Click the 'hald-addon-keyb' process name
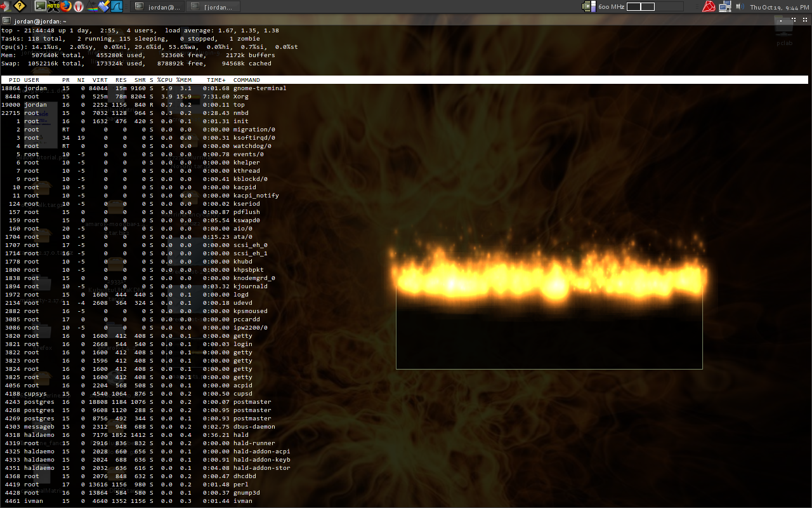This screenshot has height=508, width=812. point(262,460)
